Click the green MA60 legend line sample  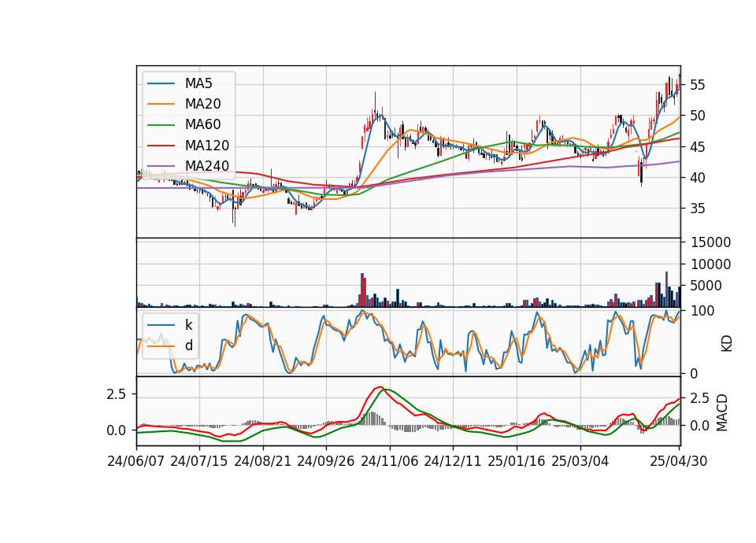point(161,125)
